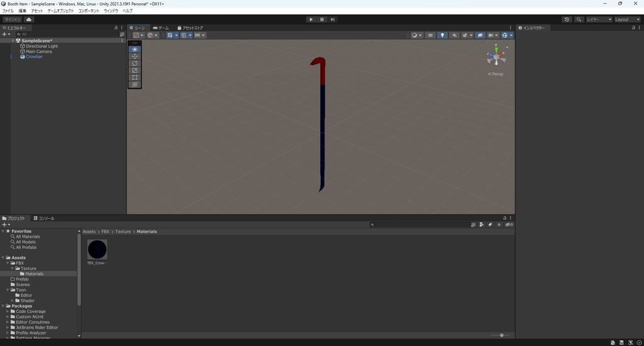Screen dimensions: 644x346
Task: Collapse the SampleScene hierarchy node
Action: (x=13, y=41)
